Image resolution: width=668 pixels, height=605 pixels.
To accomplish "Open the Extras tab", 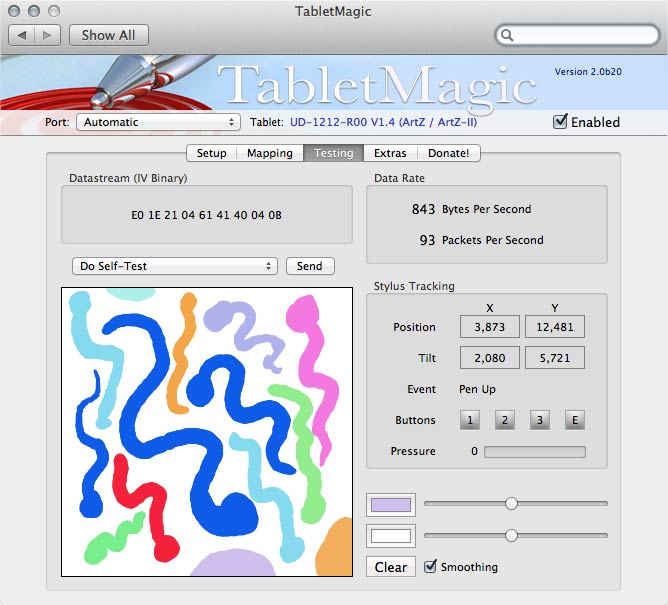I will 390,153.
